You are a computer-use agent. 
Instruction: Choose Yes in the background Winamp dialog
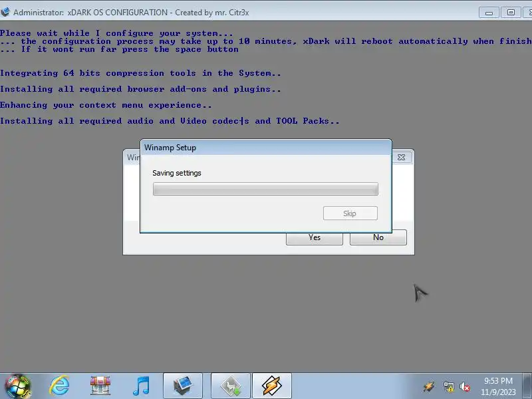315,237
